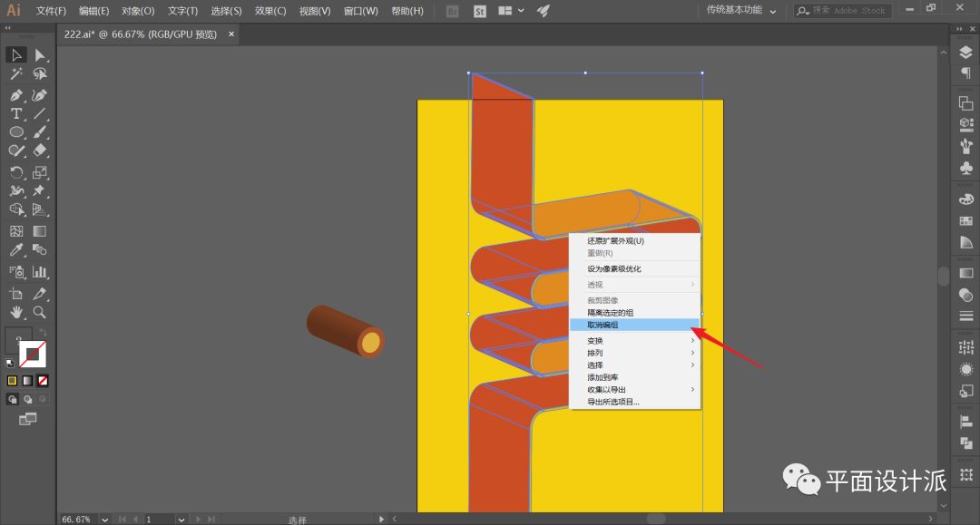Select the Type tool

pyautogui.click(x=16, y=114)
